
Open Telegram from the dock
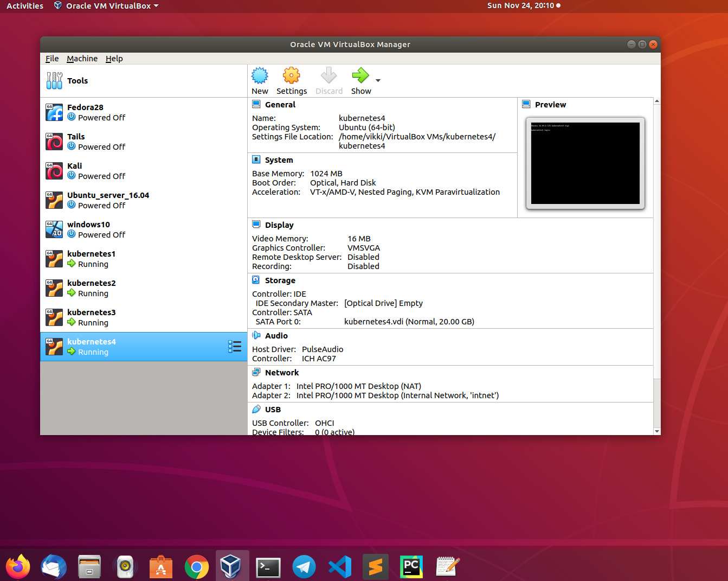click(x=304, y=567)
